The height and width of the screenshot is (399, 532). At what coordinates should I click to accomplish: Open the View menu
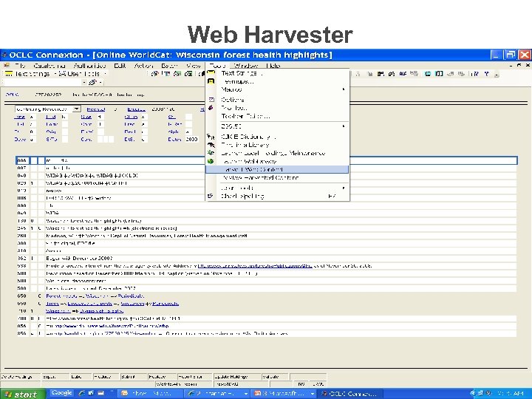point(194,66)
